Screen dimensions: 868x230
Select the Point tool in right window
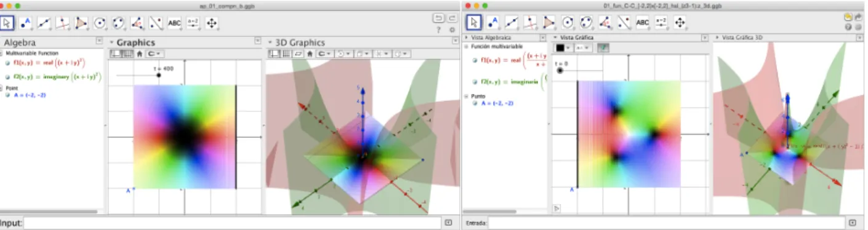(492, 22)
